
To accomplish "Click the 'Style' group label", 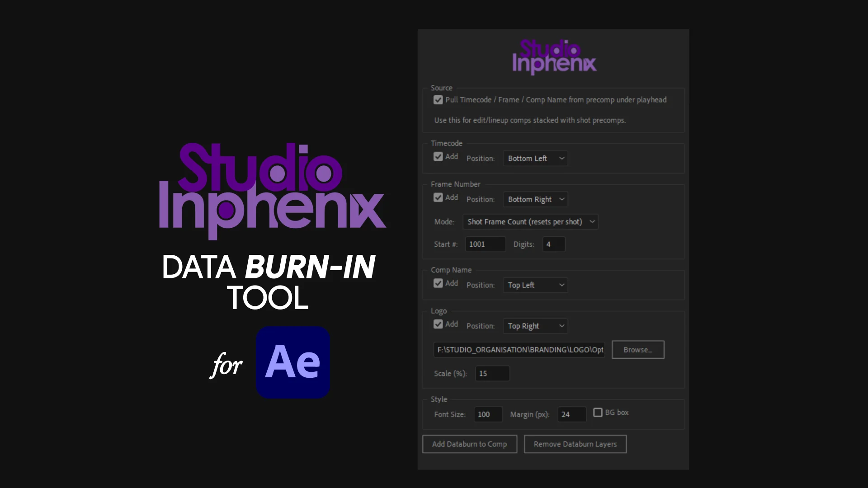I will pos(439,399).
